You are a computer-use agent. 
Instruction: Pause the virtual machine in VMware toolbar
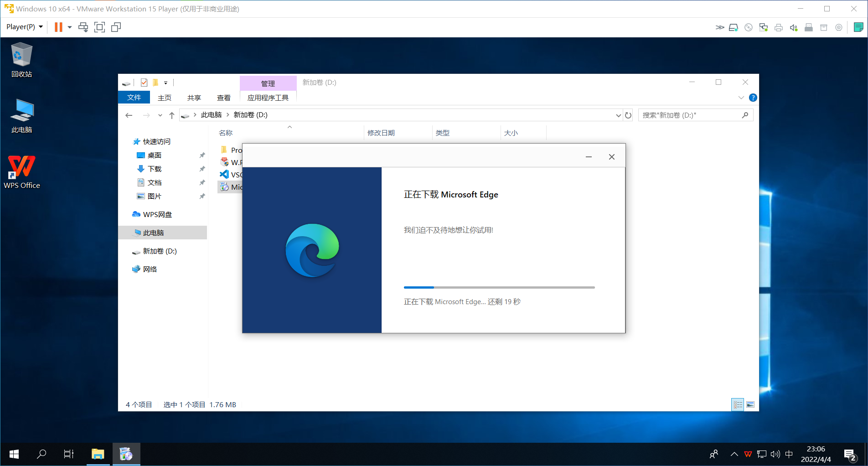pyautogui.click(x=58, y=27)
